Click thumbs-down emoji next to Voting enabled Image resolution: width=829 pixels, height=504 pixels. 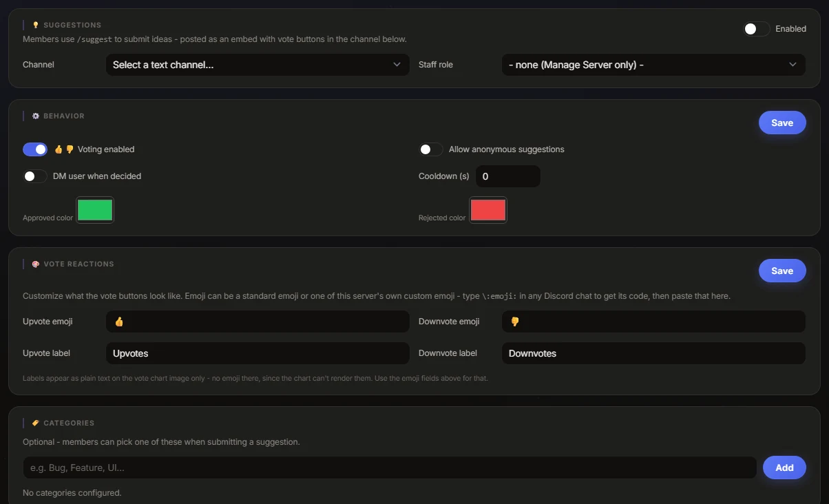coord(70,149)
